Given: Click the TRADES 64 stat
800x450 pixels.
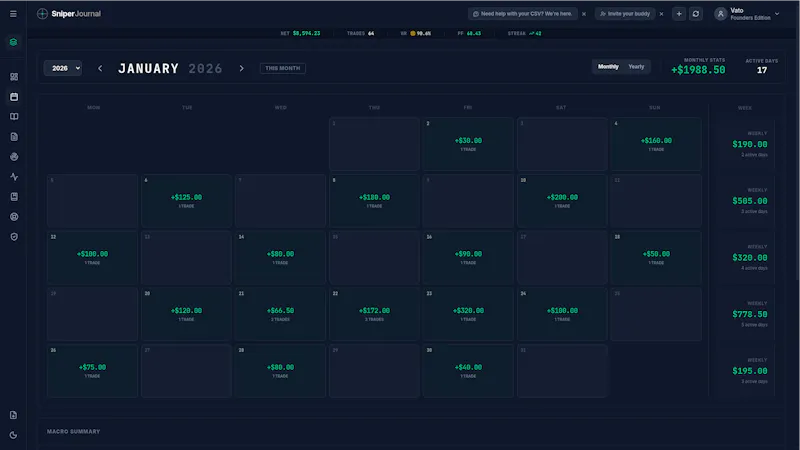Looking at the screenshot, I should tap(360, 33).
